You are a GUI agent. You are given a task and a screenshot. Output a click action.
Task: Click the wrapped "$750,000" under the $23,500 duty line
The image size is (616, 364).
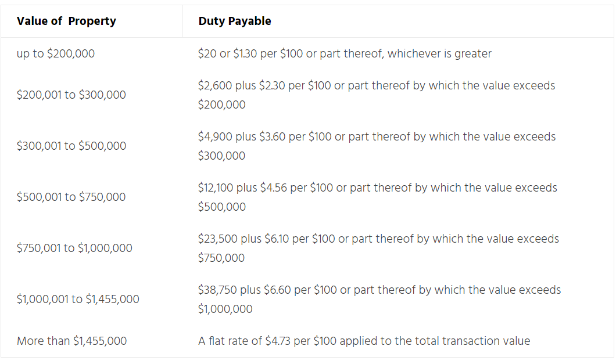(x=221, y=258)
